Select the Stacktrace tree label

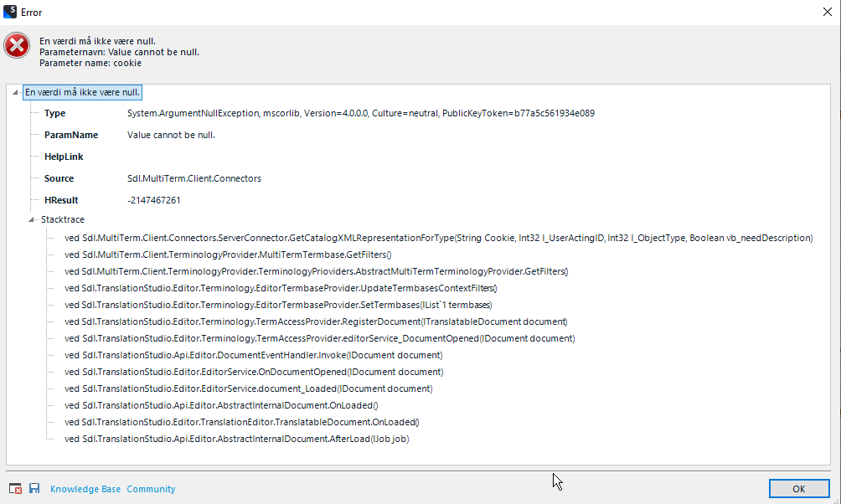click(x=63, y=219)
